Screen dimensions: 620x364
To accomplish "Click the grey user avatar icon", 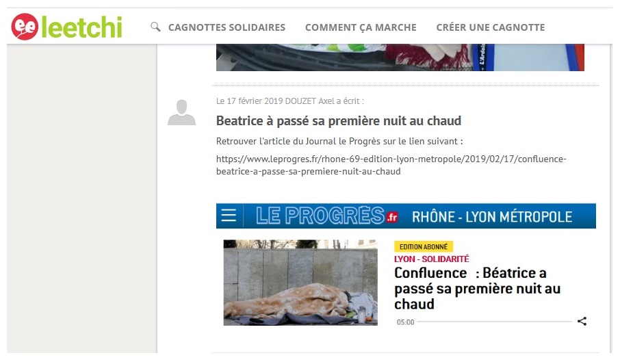I will tap(181, 113).
